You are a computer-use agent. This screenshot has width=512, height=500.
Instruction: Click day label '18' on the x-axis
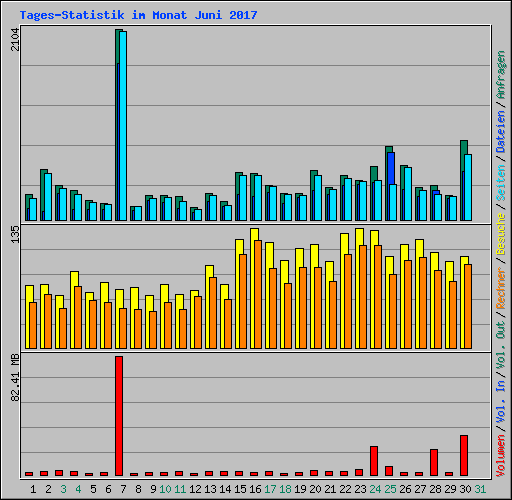(x=285, y=489)
